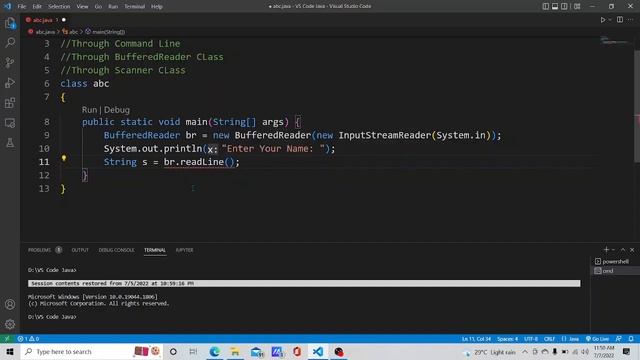Open the Run menu
The height and width of the screenshot is (360, 640).
(113, 7)
